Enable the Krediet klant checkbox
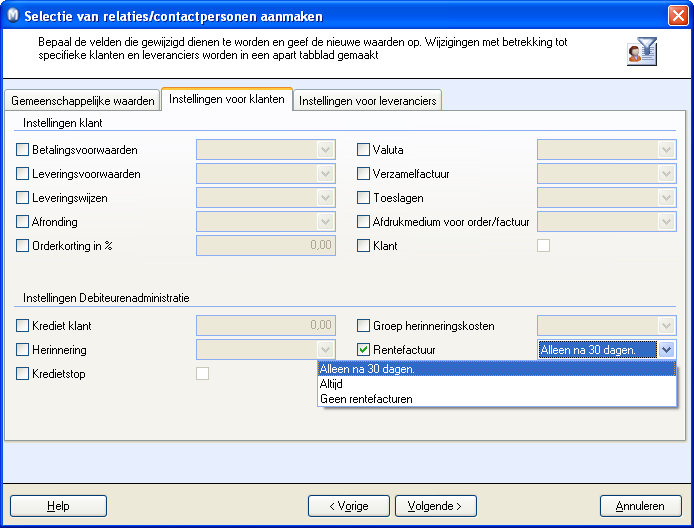Screen dimensions: 694x528 pos(22,326)
